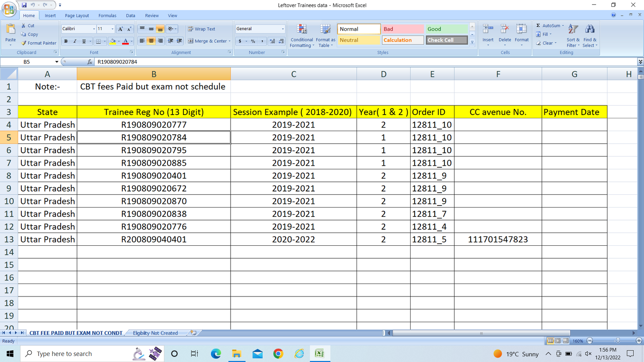This screenshot has height=362, width=644.
Task: Open the Eligibility Not Created sheet tab
Action: 155,333
